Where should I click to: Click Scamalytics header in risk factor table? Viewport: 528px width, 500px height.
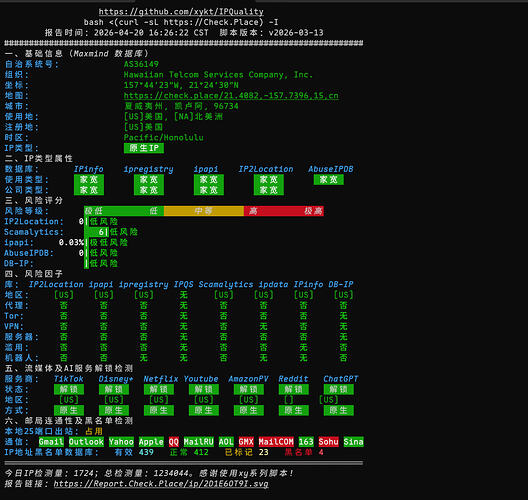click(x=226, y=284)
